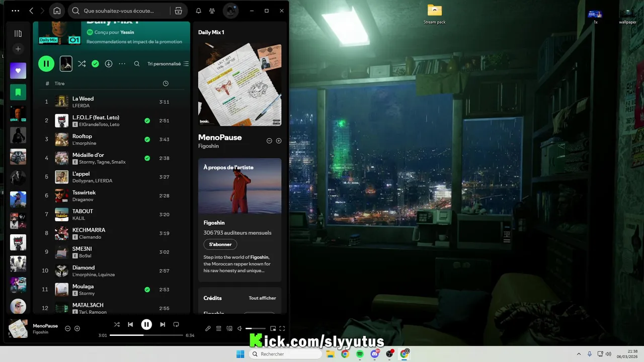Open artist link 'ElGrandeToto, Leto'
This screenshot has width=644, height=362.
pos(99,124)
